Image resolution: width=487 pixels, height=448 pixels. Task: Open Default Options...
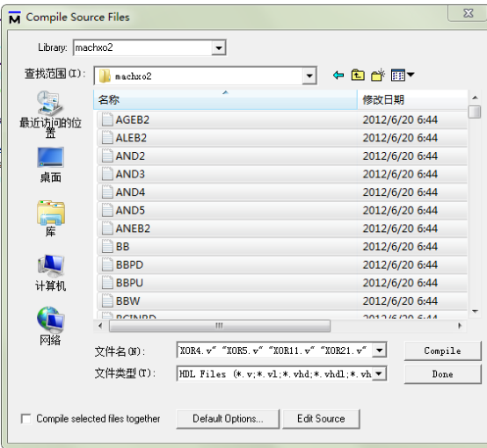coord(228,419)
